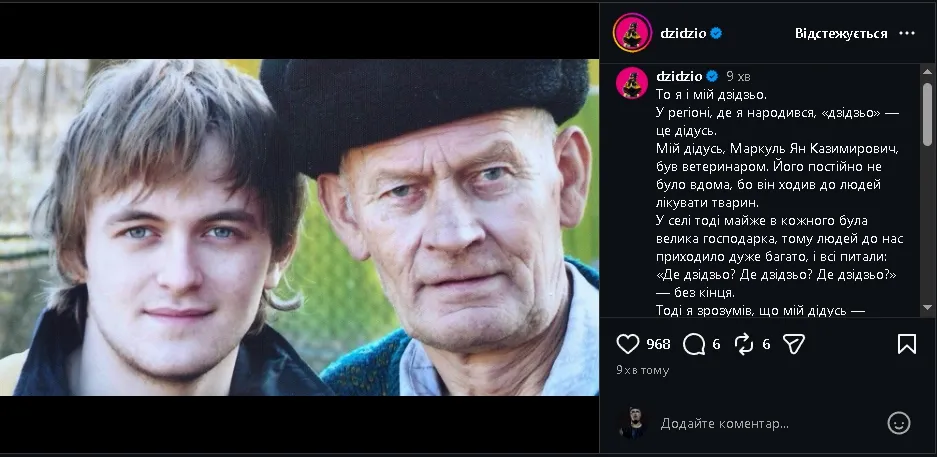This screenshot has width=937, height=457.
Task: Click the 9 хв тому timestamp
Action: [x=642, y=370]
